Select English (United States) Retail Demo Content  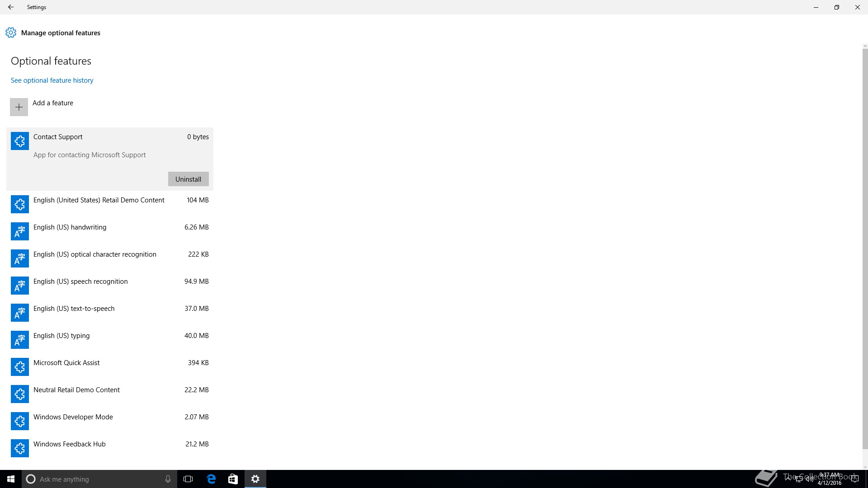click(110, 204)
